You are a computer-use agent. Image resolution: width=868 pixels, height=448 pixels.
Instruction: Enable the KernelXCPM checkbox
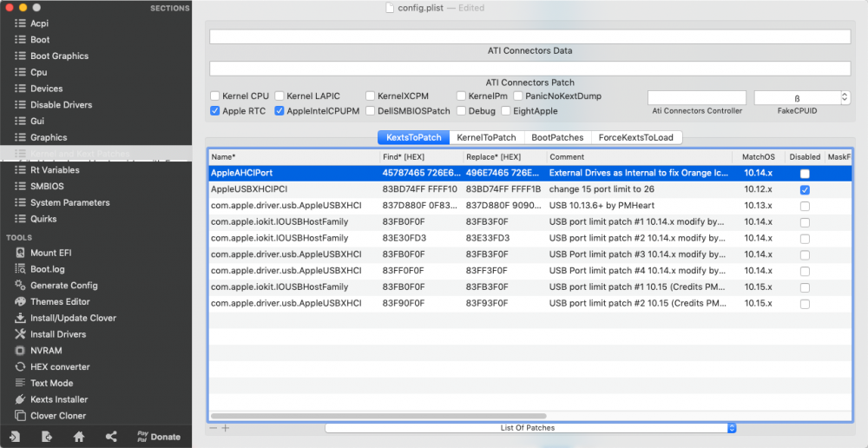tap(370, 96)
